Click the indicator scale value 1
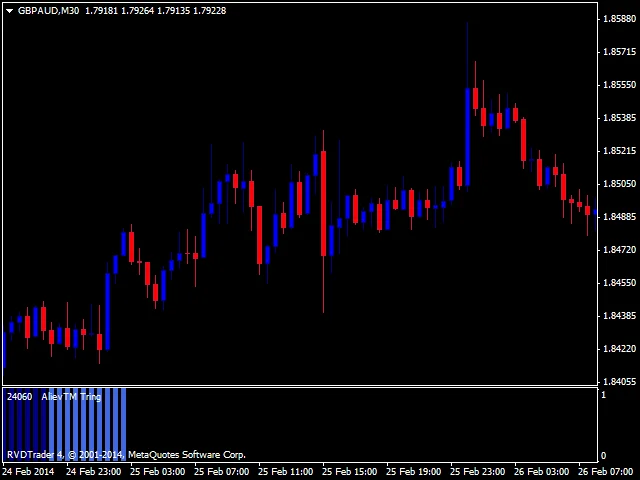640x480 pixels. pyautogui.click(x=603, y=395)
